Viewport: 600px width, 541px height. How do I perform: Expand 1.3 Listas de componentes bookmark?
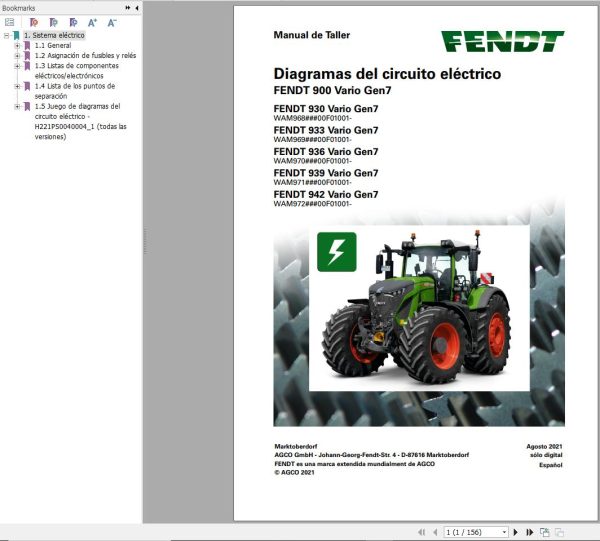click(x=17, y=66)
